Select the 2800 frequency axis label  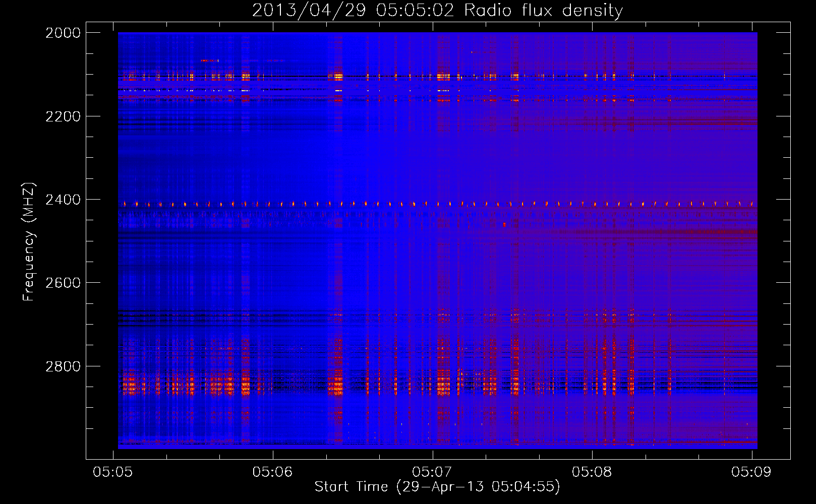pos(63,366)
